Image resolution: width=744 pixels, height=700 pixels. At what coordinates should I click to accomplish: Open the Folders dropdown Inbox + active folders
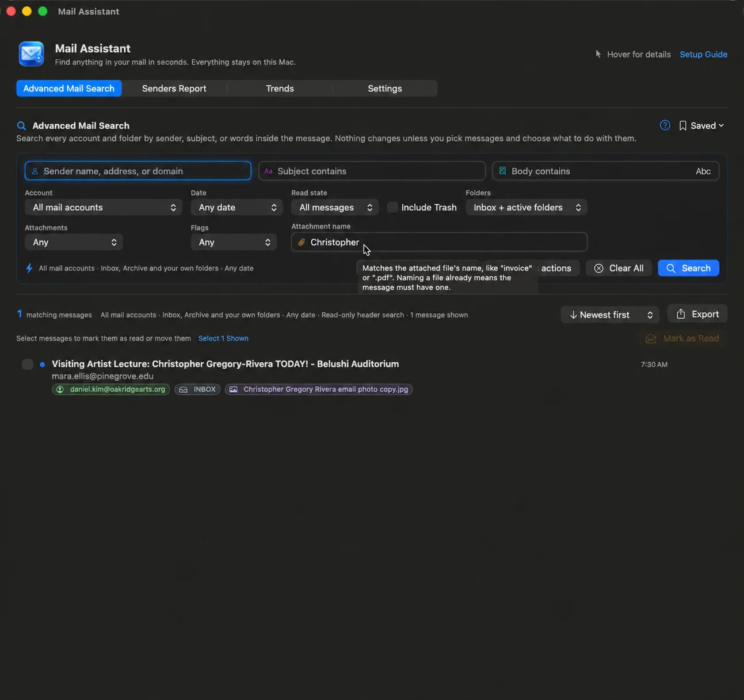tap(526, 207)
